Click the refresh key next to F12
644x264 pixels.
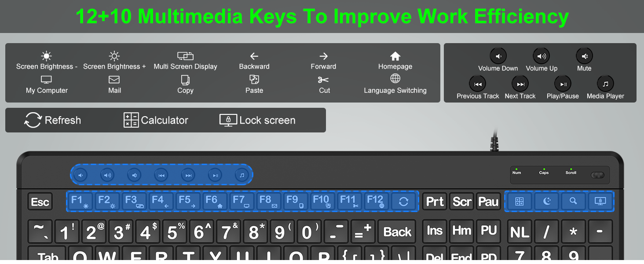click(403, 202)
